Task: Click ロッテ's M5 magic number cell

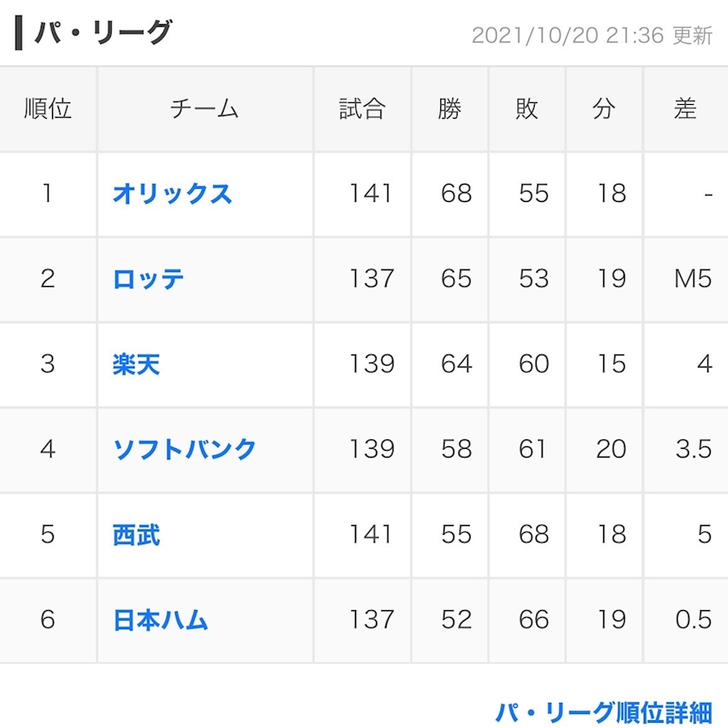Action: point(692,279)
